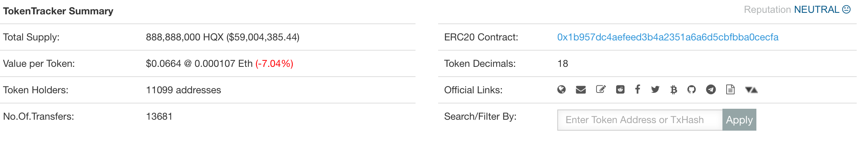
Task: Click the Apply filter button
Action: pos(739,120)
